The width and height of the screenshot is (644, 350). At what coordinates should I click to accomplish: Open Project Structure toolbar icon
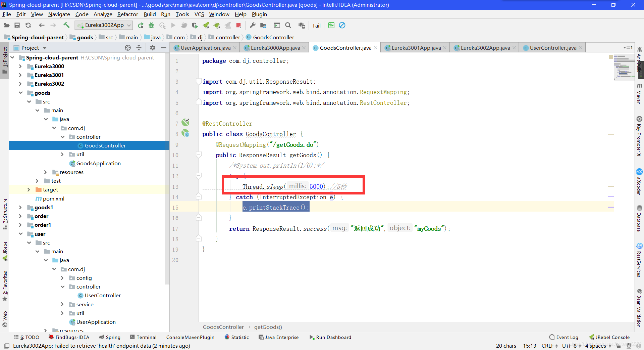pyautogui.click(x=263, y=25)
